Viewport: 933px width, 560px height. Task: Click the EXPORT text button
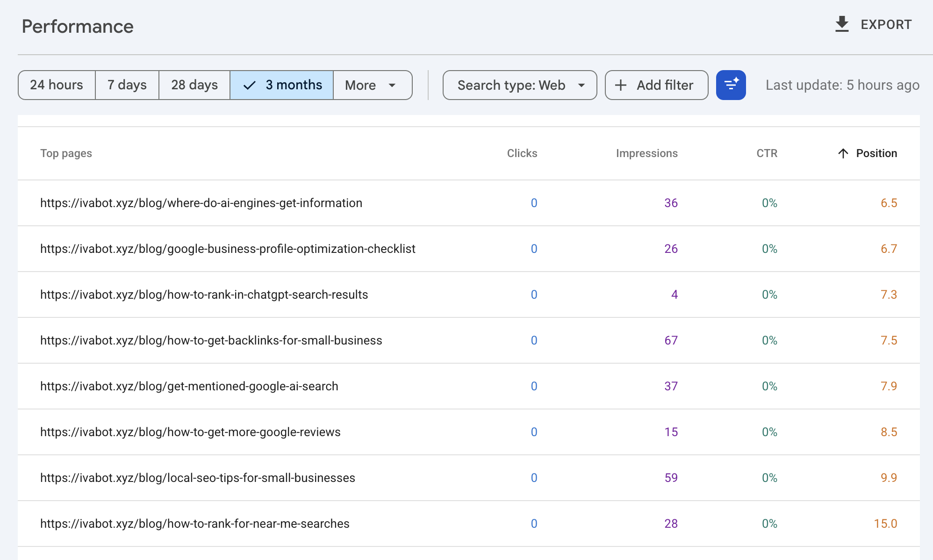886,24
